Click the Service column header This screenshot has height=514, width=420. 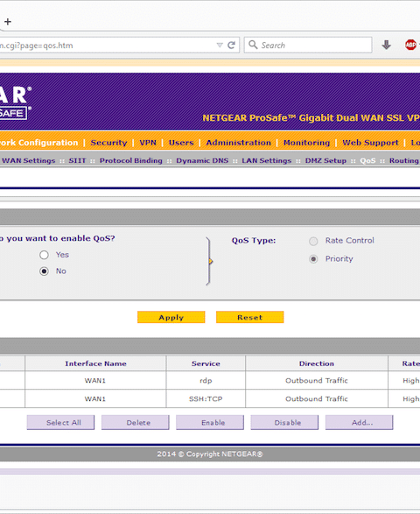(206, 363)
